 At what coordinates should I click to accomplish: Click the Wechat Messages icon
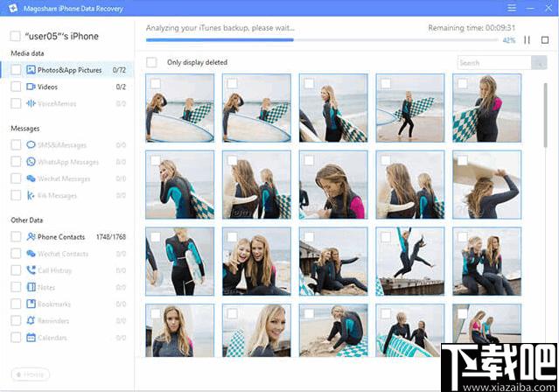point(31,178)
